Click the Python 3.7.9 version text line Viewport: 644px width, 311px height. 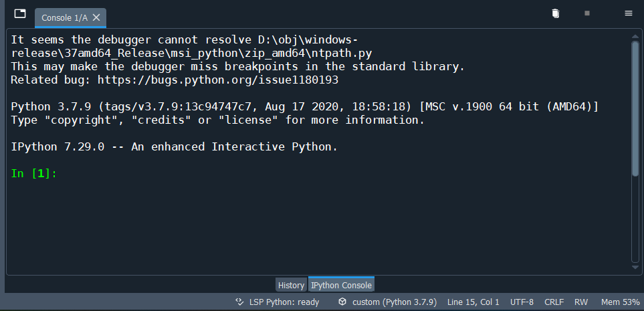click(305, 107)
